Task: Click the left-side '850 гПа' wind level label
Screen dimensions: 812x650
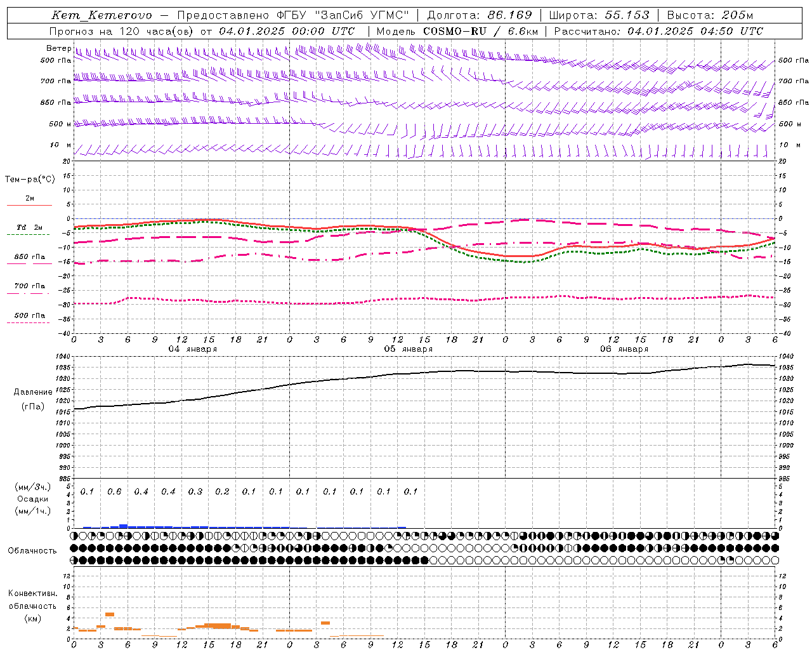Action: click(x=56, y=102)
